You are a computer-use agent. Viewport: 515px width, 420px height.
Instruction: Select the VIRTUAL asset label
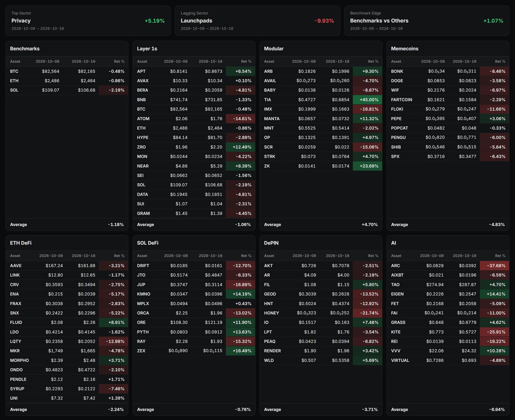(x=400, y=360)
